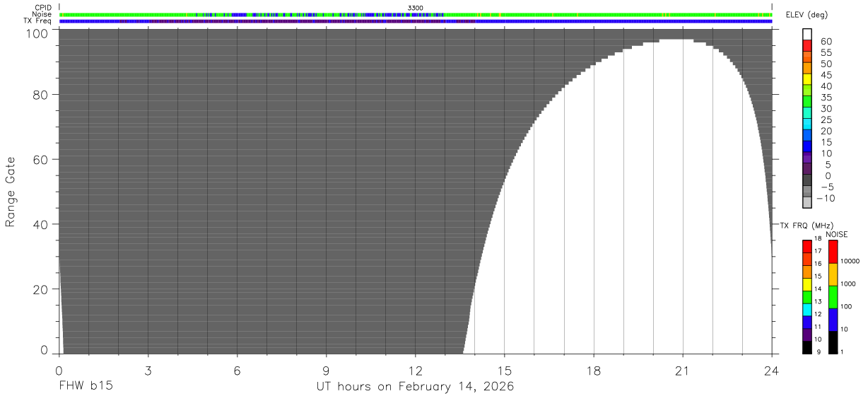868x401 pixels.
Task: Pick the red top swatch of TX FRQ legend
Action: (x=807, y=246)
